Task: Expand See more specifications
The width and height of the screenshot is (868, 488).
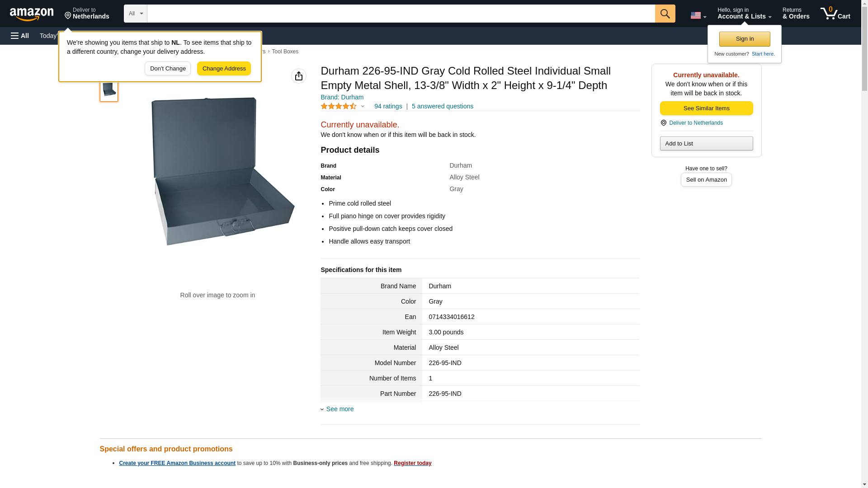Action: [339, 409]
